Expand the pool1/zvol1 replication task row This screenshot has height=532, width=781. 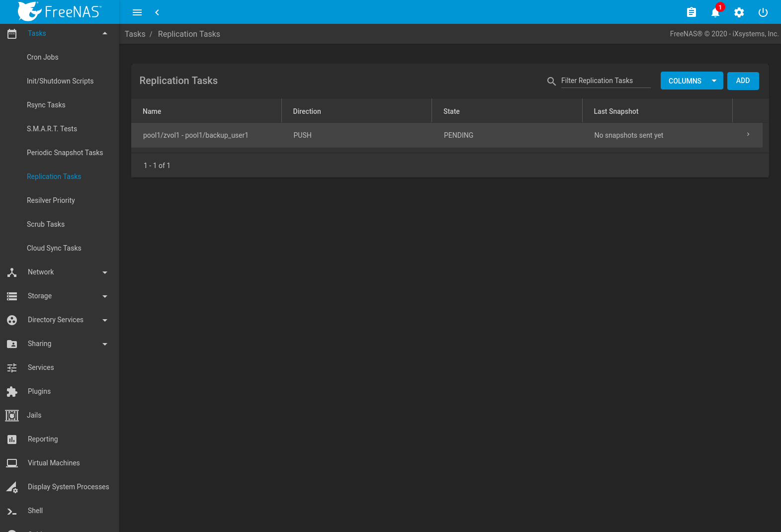tap(748, 135)
